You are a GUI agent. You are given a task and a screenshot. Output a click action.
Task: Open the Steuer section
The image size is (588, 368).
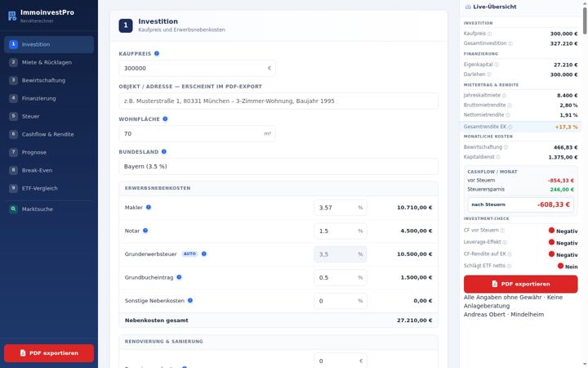(x=49, y=116)
